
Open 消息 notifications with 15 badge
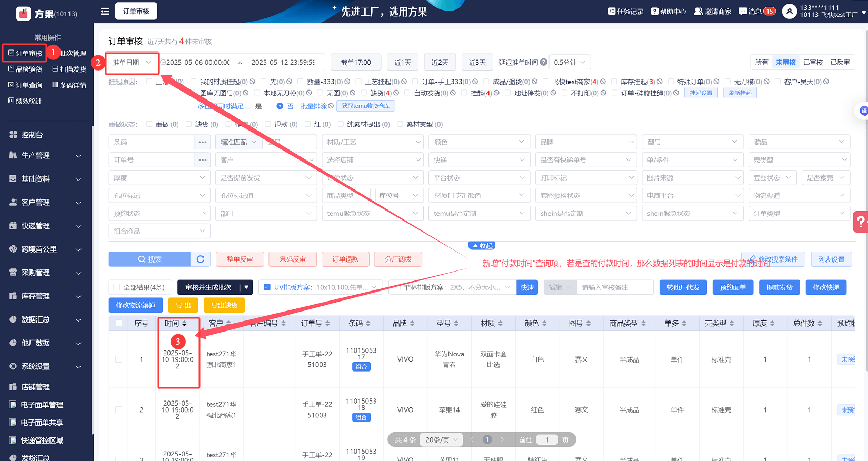click(x=757, y=11)
